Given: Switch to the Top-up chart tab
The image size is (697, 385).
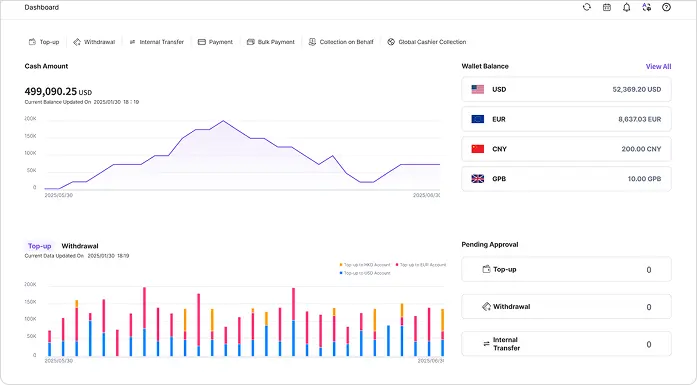Looking at the screenshot, I should pos(40,246).
